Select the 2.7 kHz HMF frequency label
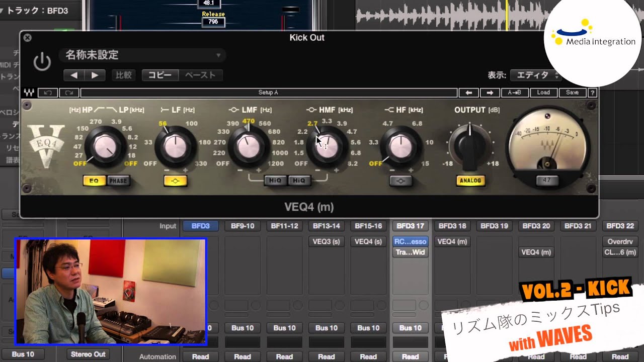644x362 pixels. click(x=312, y=123)
